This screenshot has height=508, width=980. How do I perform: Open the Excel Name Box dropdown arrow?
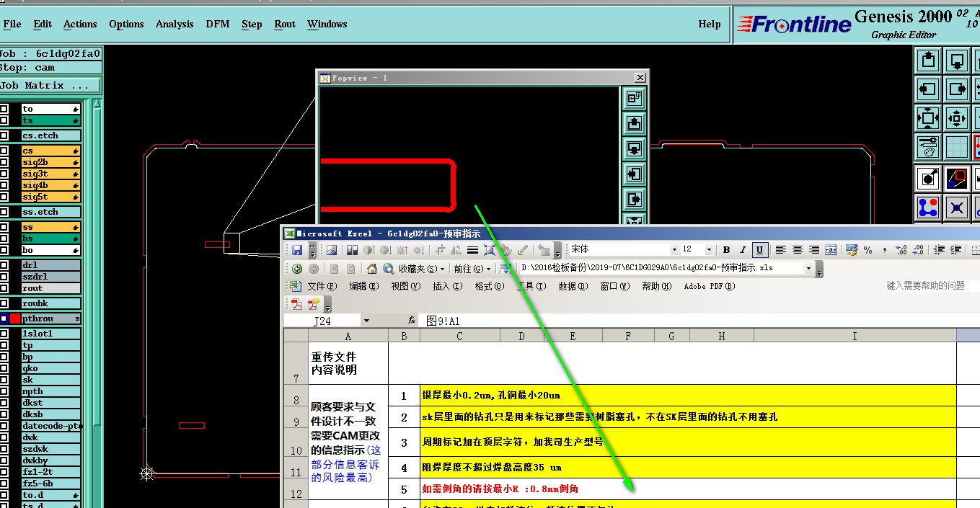click(x=366, y=321)
